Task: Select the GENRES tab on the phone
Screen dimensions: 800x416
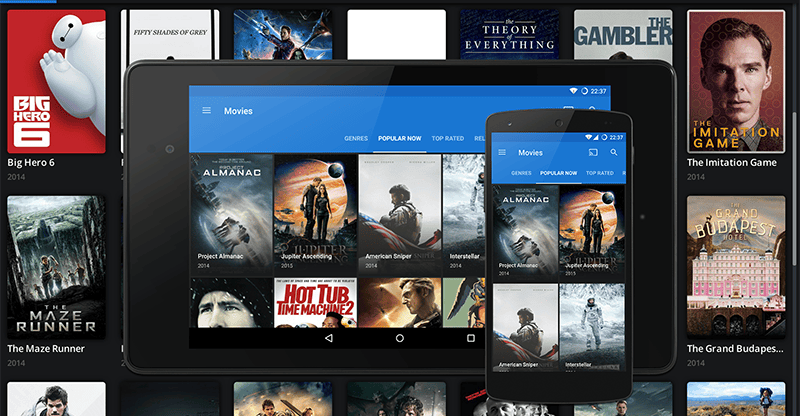Action: 521,173
